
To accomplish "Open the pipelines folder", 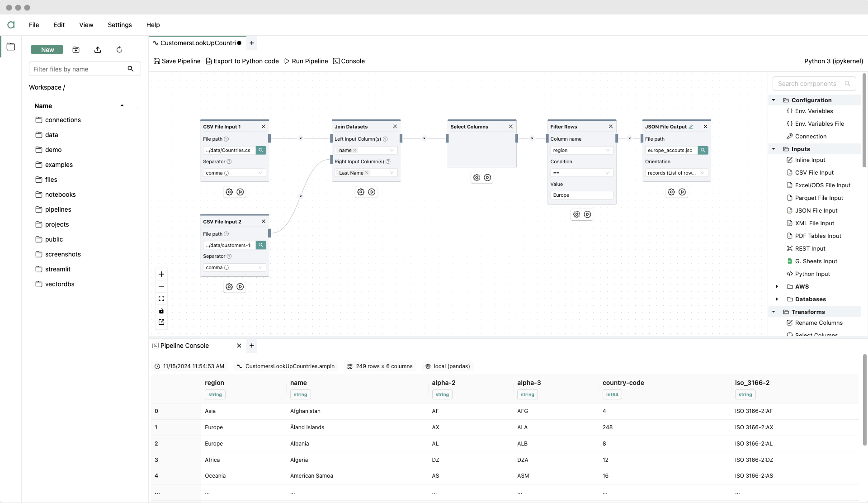I will pyautogui.click(x=58, y=209).
